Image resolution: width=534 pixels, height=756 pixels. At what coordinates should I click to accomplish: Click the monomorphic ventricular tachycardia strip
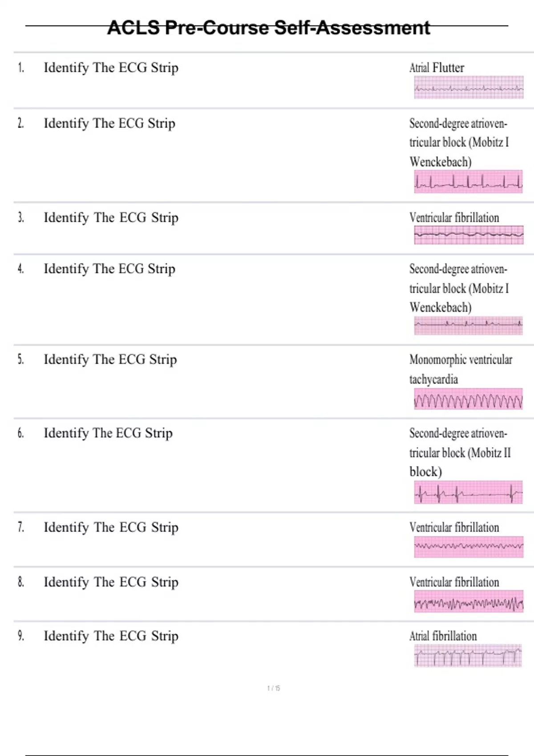(x=468, y=399)
